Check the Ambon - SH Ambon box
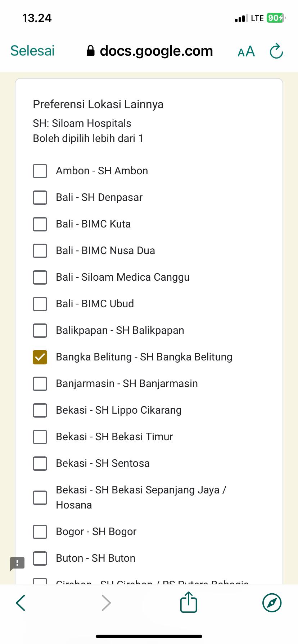Viewport: 298px width, 644px height. tap(40, 171)
